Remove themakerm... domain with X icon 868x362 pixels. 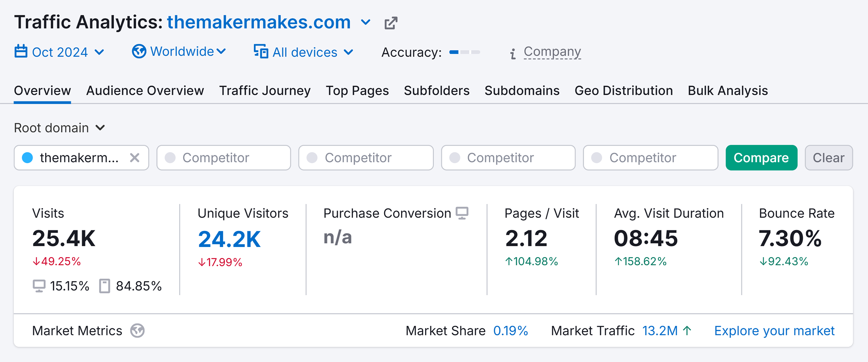pos(135,158)
